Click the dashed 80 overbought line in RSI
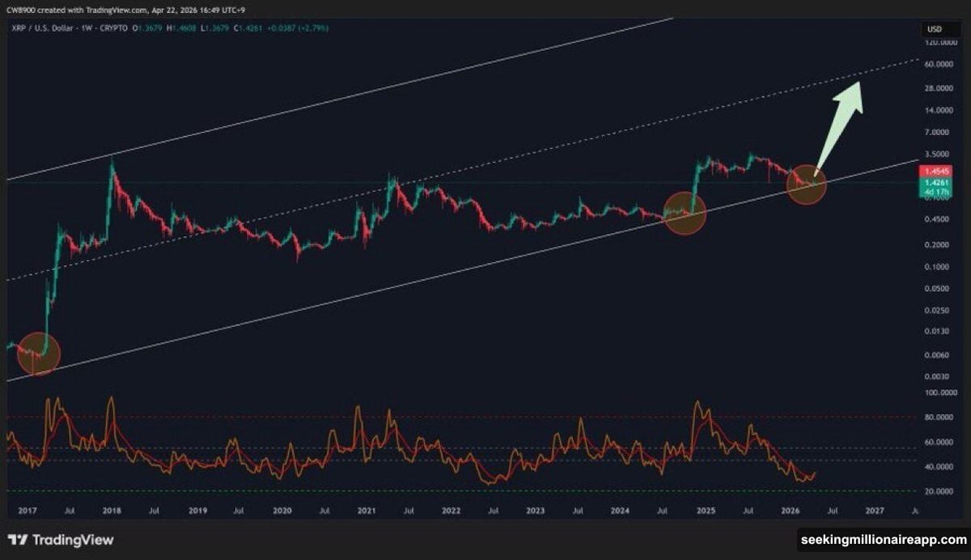The image size is (971, 560). coord(405,415)
